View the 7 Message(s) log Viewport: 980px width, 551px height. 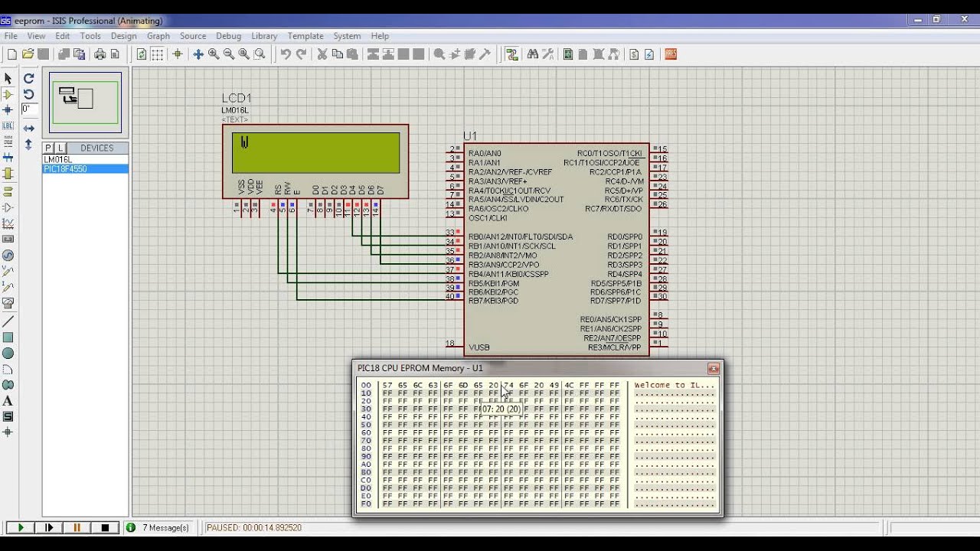(158, 527)
